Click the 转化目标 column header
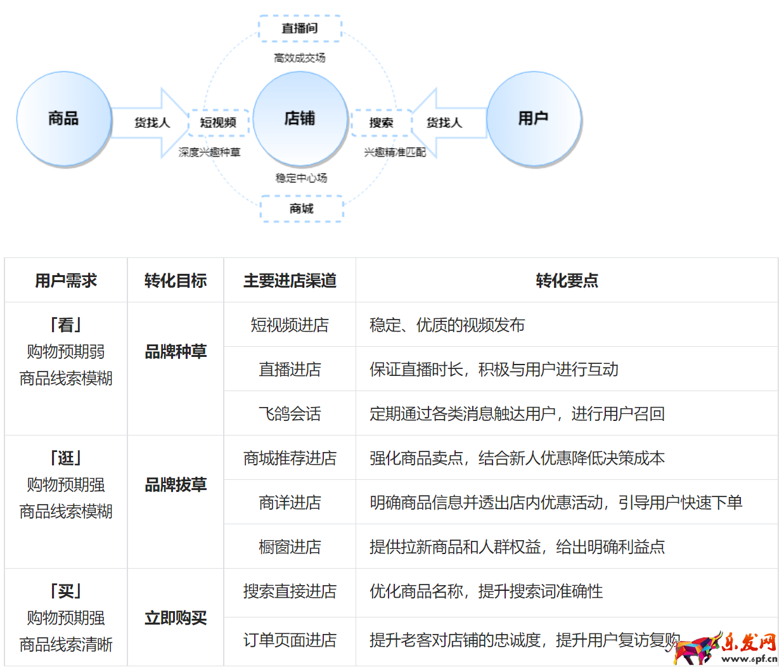784x672 pixels. pos(176,280)
